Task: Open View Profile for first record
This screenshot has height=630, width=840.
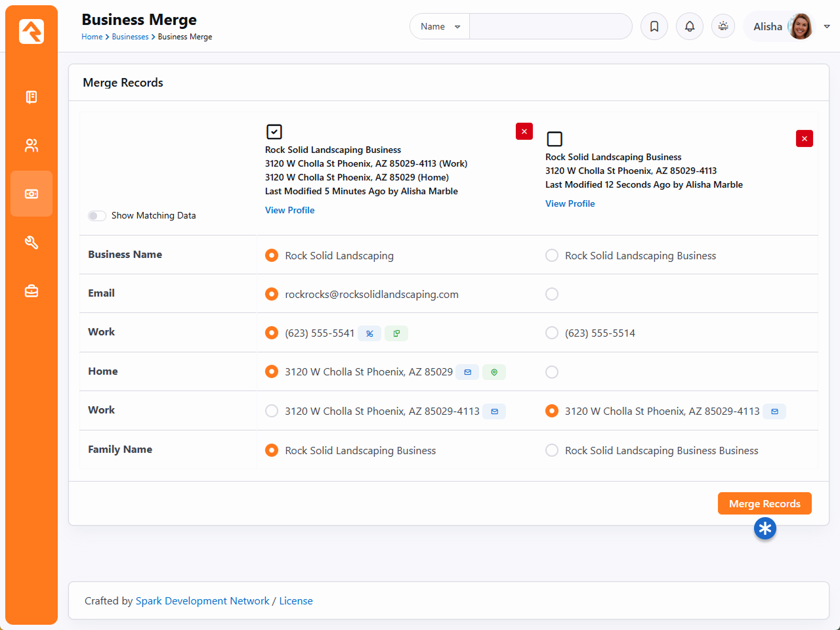Action: pyautogui.click(x=289, y=210)
